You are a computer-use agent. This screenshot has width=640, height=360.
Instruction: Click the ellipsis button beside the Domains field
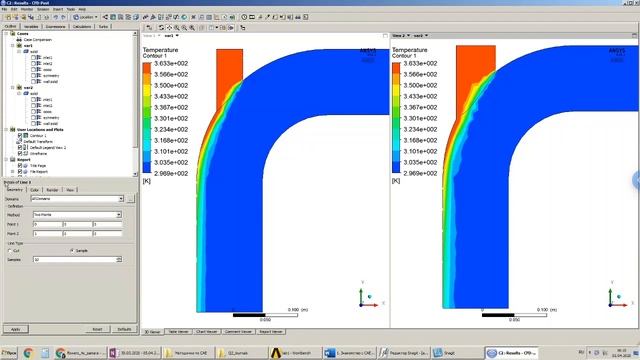coord(131,199)
